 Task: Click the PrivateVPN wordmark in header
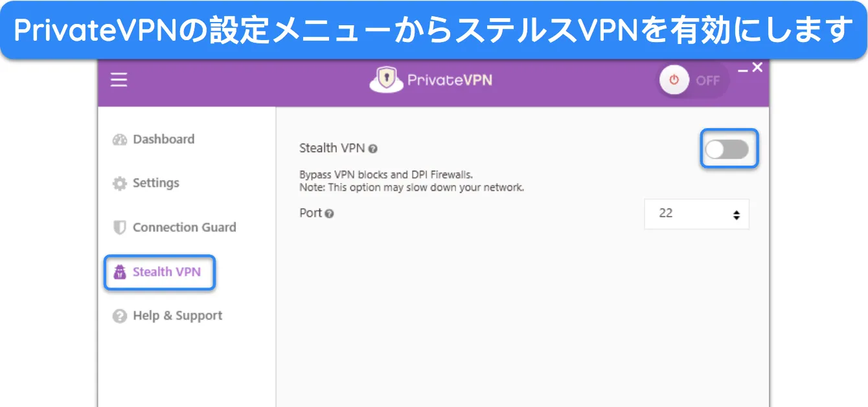[450, 80]
